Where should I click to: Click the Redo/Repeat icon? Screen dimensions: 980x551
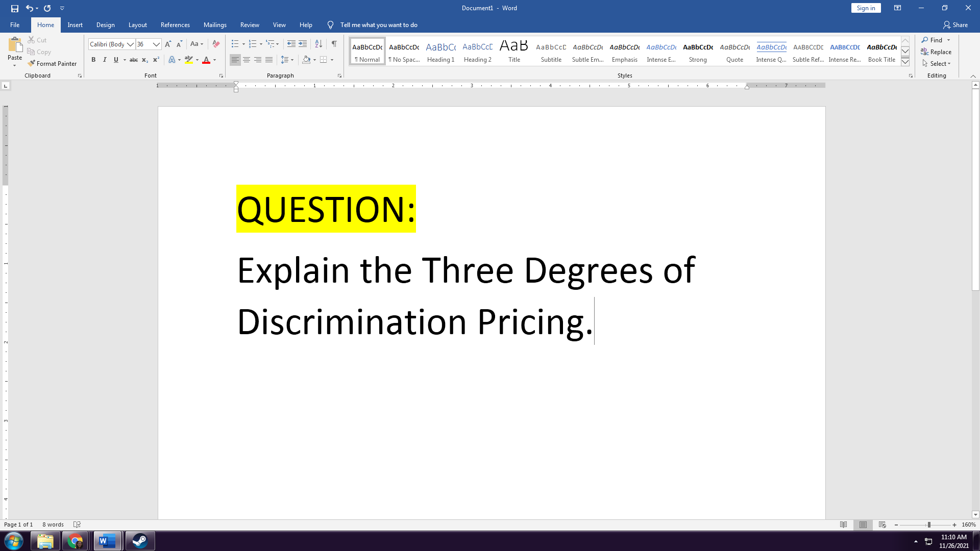coord(47,8)
